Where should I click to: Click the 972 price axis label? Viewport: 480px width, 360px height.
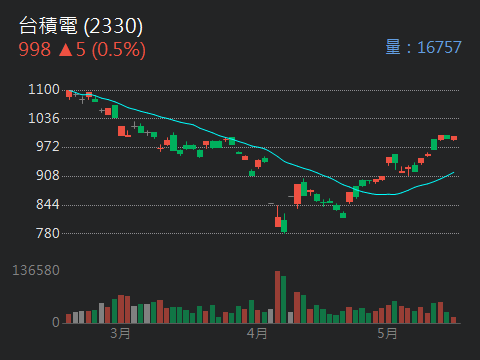[x=48, y=147]
